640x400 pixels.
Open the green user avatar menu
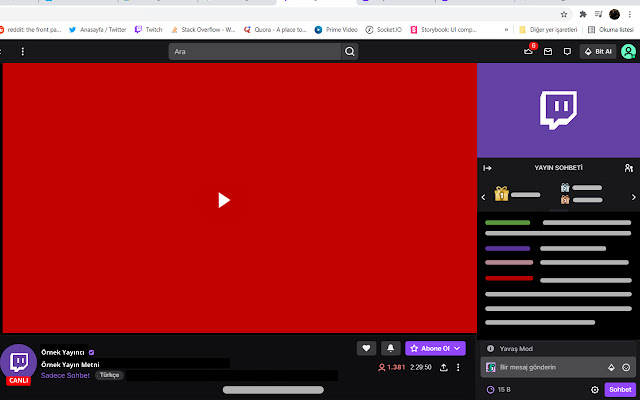tap(629, 51)
